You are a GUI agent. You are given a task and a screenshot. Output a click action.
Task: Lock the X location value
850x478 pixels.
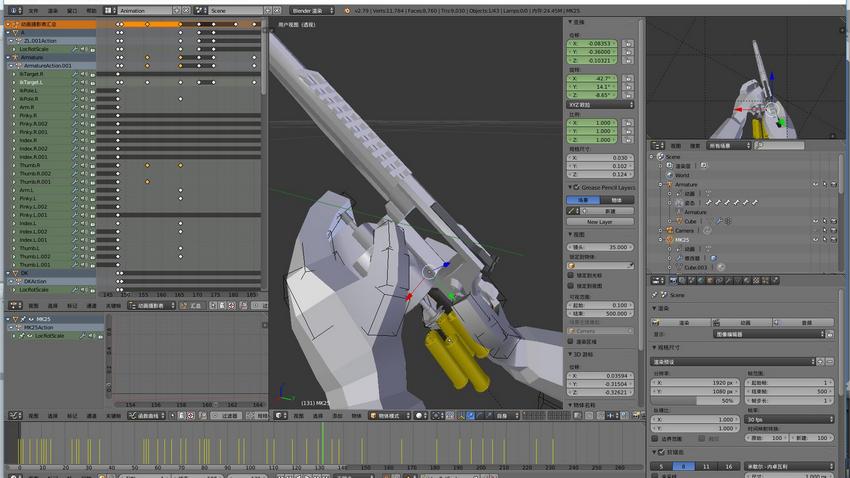[628, 44]
